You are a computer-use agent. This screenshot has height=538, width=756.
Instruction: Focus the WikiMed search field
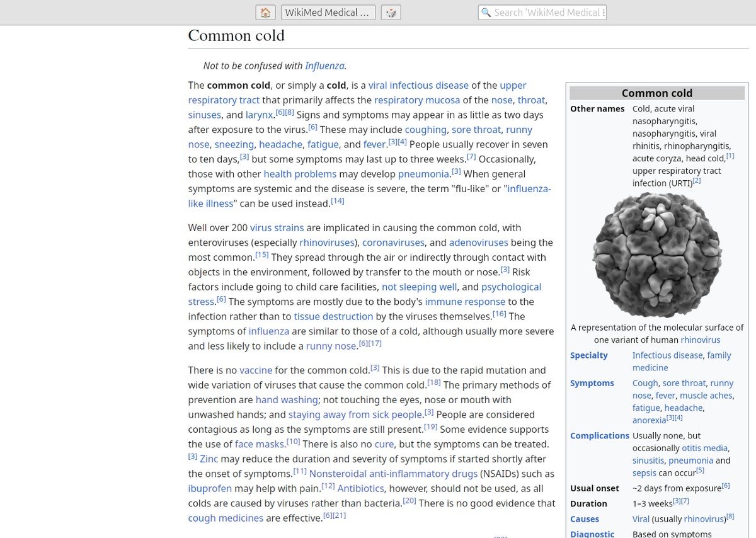[542, 13]
